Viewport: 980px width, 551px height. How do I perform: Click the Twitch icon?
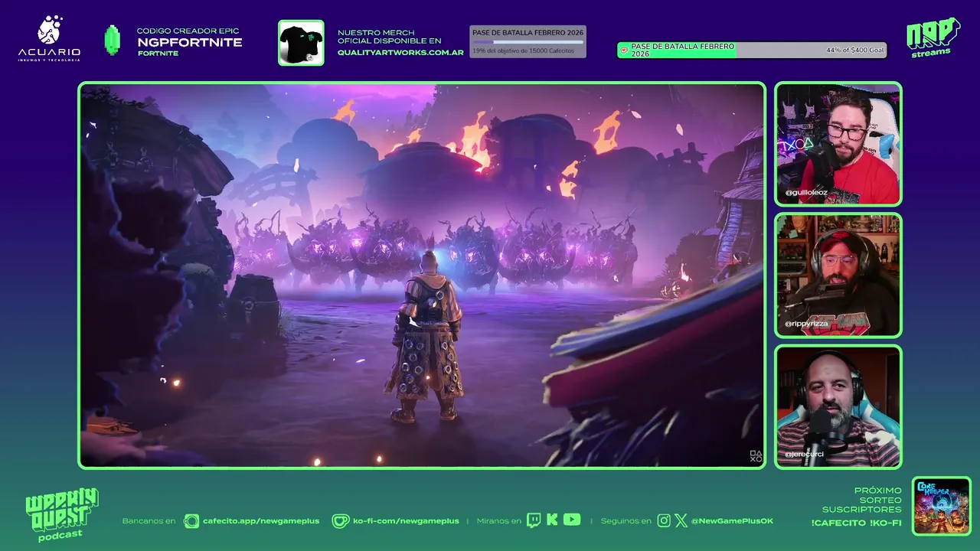pyautogui.click(x=534, y=520)
